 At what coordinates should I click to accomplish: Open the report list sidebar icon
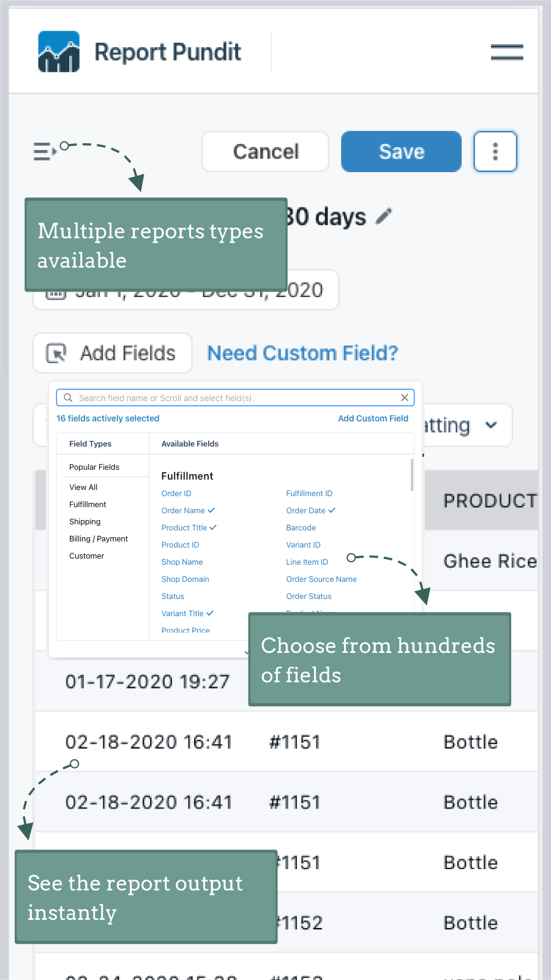[x=45, y=151]
